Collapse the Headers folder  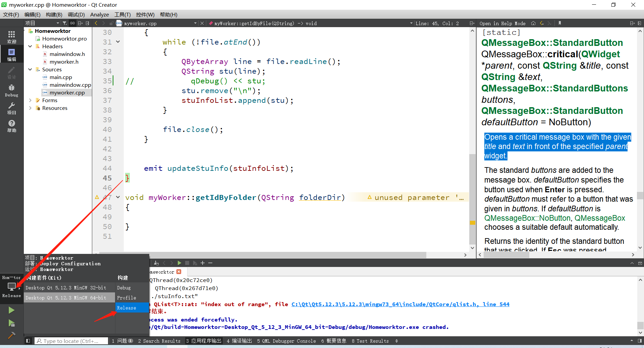(x=30, y=46)
